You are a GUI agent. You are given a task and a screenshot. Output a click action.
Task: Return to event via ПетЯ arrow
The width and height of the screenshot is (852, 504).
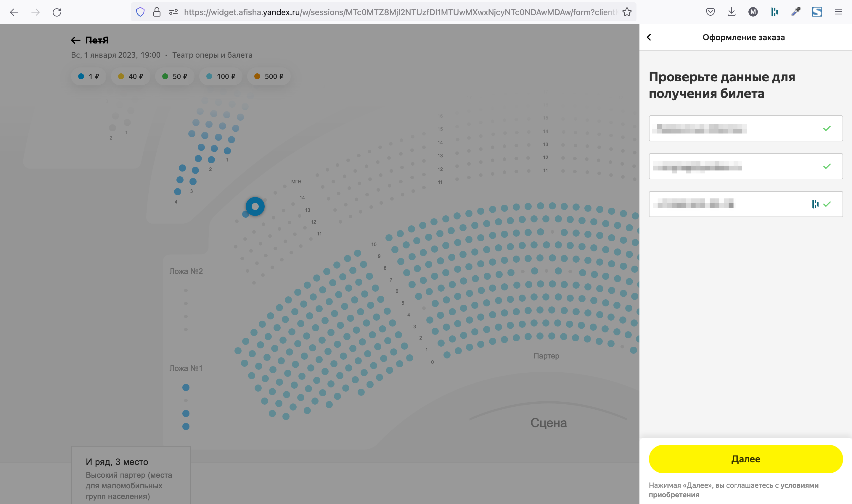[75, 41]
